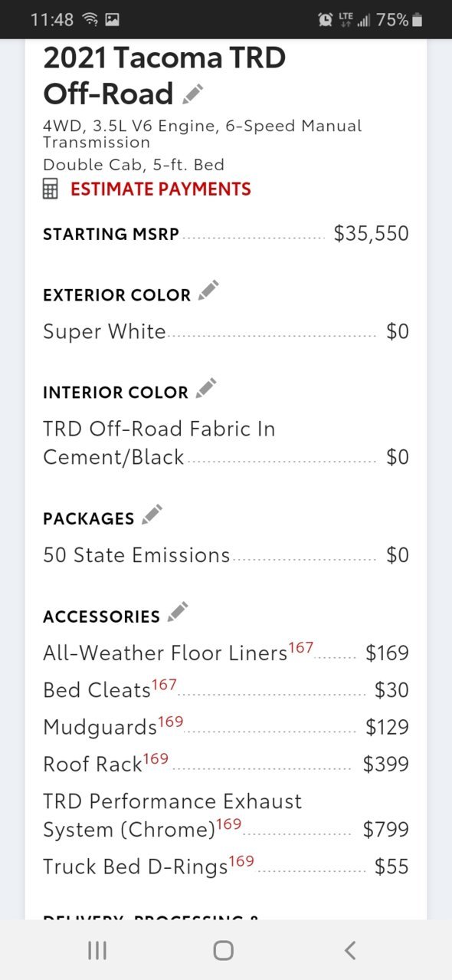Image resolution: width=452 pixels, height=980 pixels.
Task: Tap footnote 167 on All-Weather Floor Liners
Action: pos(301,648)
